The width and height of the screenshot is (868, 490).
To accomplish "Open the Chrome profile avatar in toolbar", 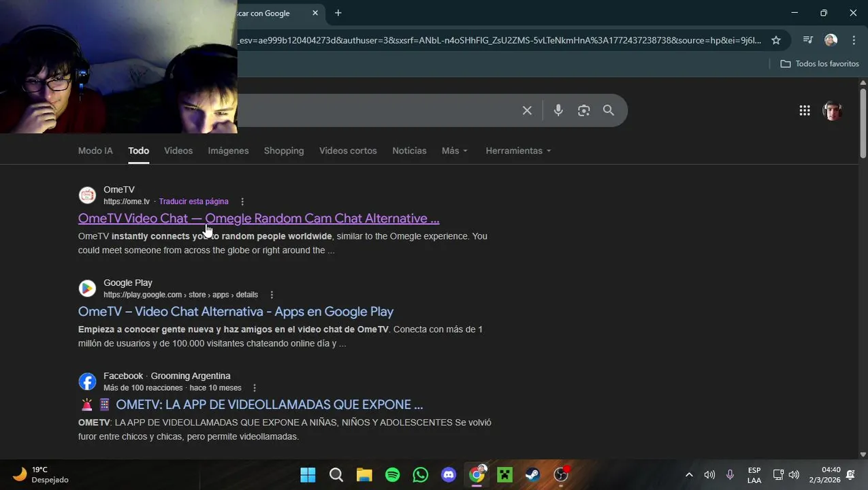I will (x=831, y=40).
